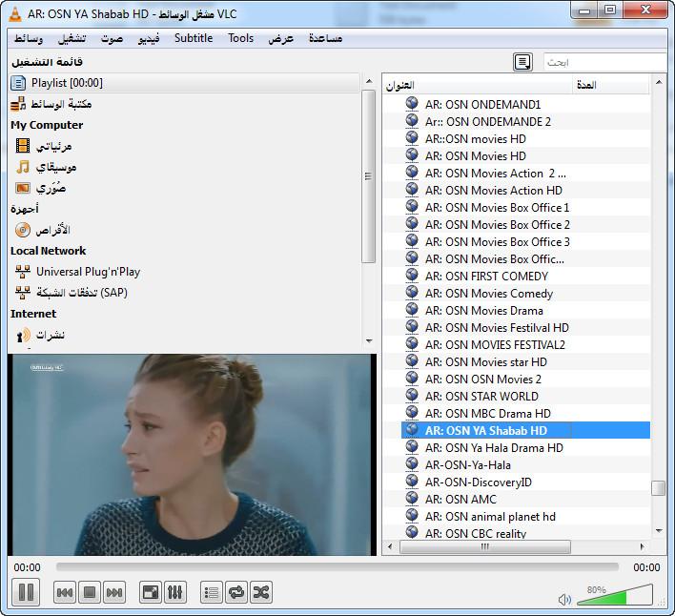Skip to the next playlist item

click(x=114, y=593)
